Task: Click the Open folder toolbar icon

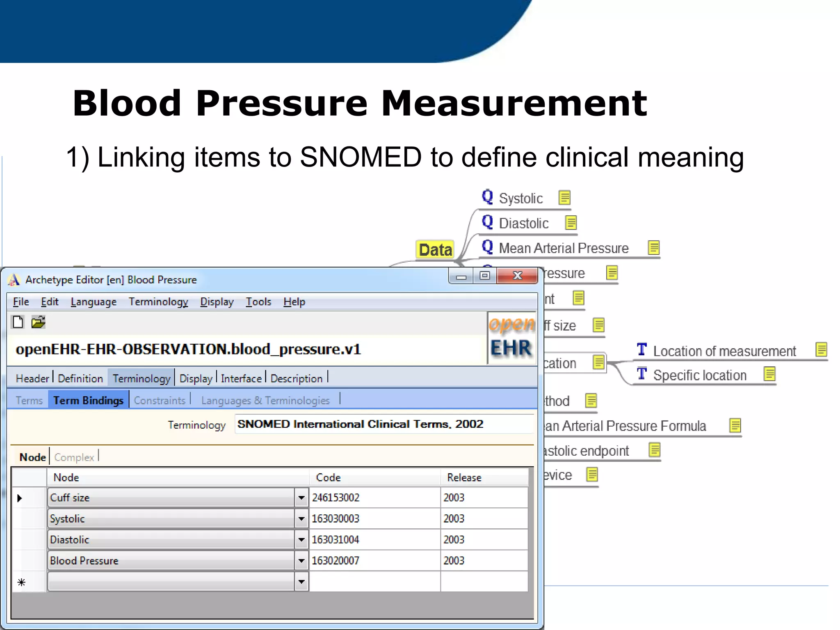Action: pos(38,322)
